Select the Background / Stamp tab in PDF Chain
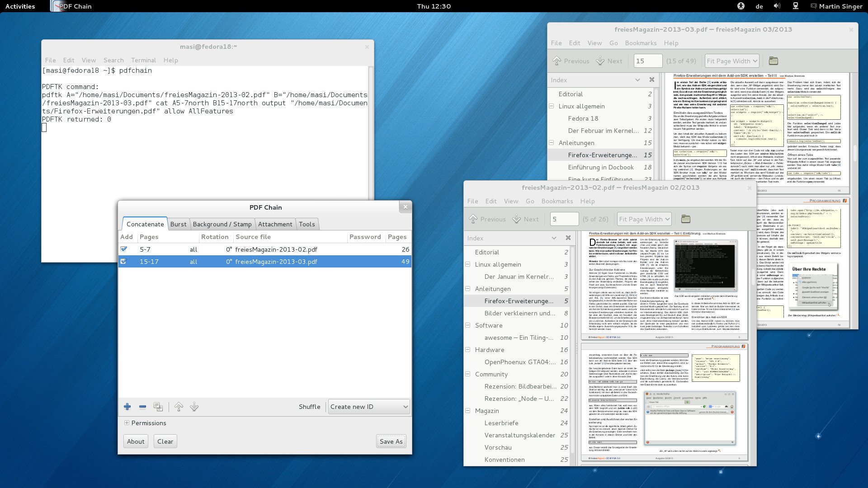Image resolution: width=868 pixels, height=488 pixels. tap(222, 224)
